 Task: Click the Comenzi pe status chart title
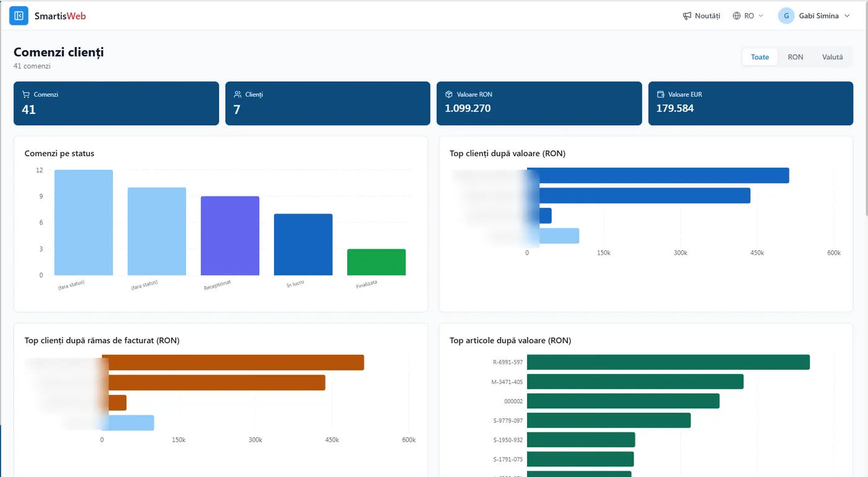pos(60,153)
